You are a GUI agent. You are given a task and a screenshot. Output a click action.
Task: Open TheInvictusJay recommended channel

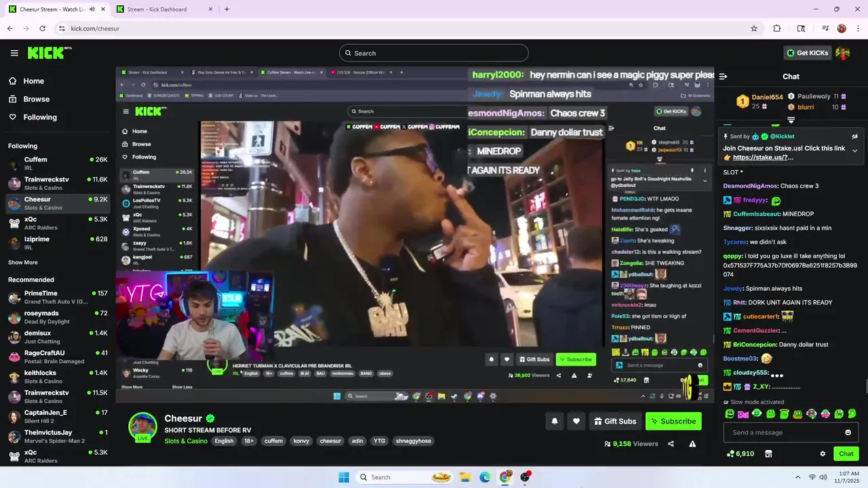(58, 436)
